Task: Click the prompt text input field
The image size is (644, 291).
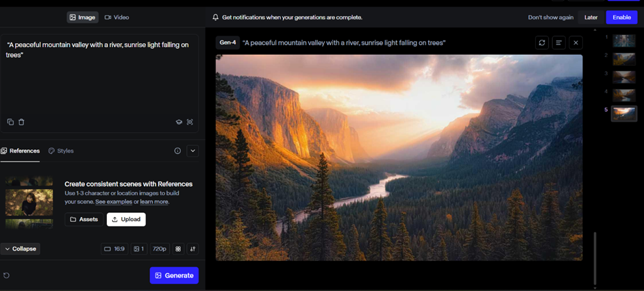Action: (99, 78)
